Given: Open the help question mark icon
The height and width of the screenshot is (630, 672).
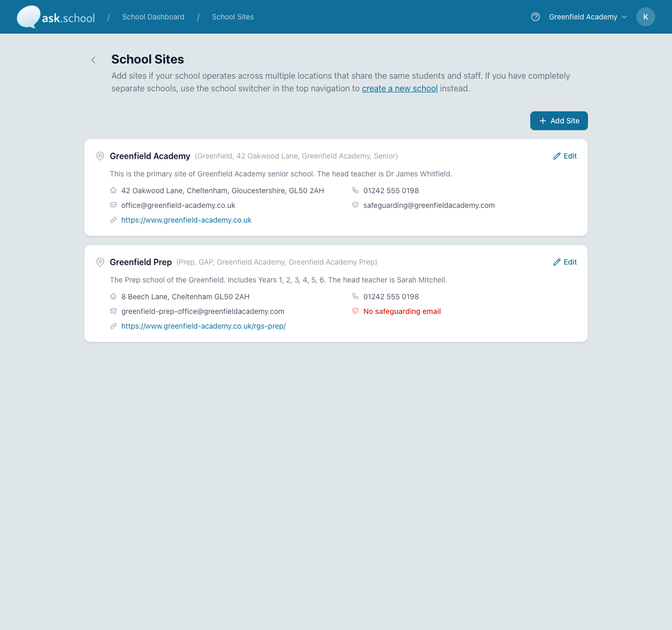Looking at the screenshot, I should pos(535,17).
